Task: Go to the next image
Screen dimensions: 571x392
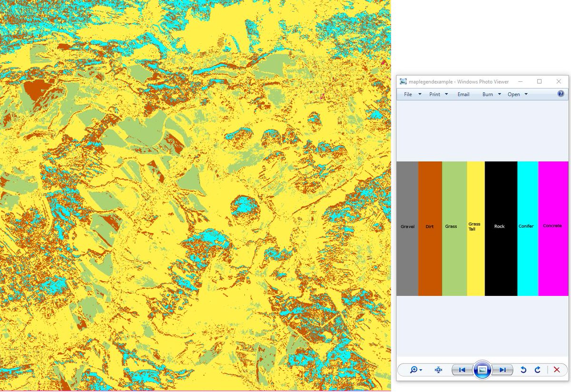Action: pyautogui.click(x=502, y=370)
